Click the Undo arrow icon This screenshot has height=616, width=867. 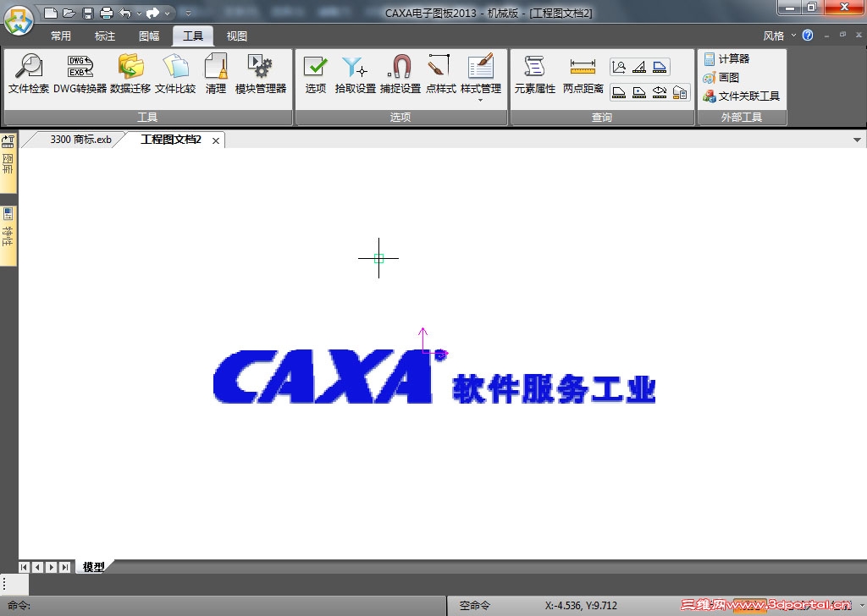125,13
